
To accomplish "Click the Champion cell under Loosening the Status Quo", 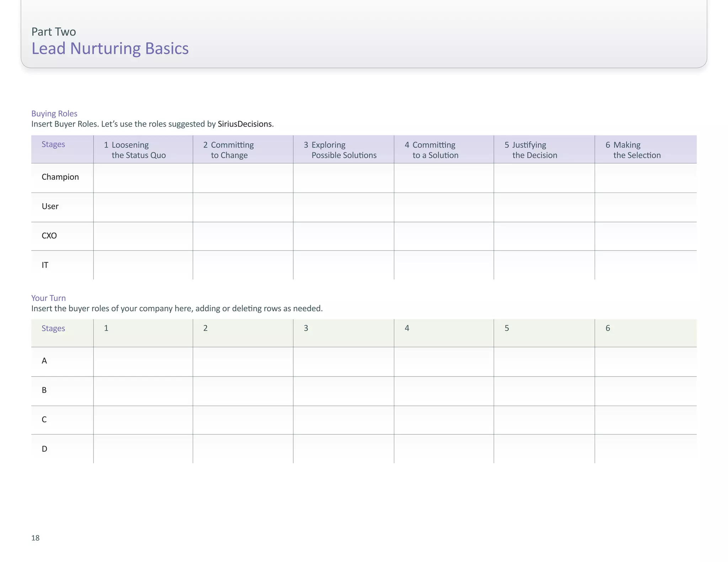I will click(x=143, y=178).
